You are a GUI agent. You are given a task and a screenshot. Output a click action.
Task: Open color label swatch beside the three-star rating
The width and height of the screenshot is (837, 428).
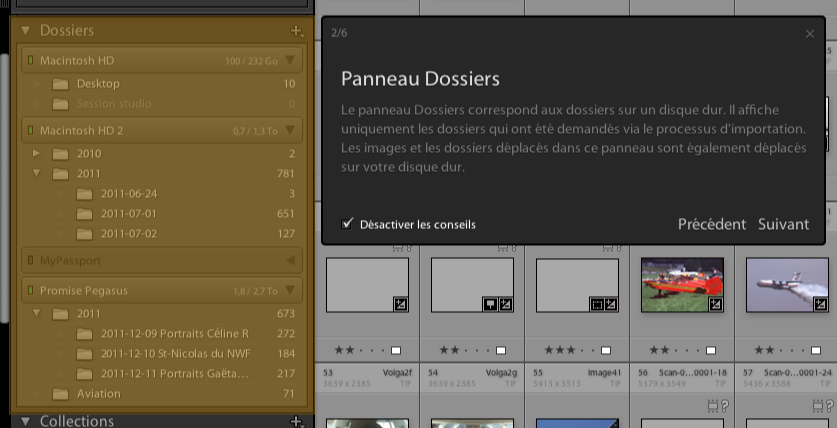coord(606,351)
